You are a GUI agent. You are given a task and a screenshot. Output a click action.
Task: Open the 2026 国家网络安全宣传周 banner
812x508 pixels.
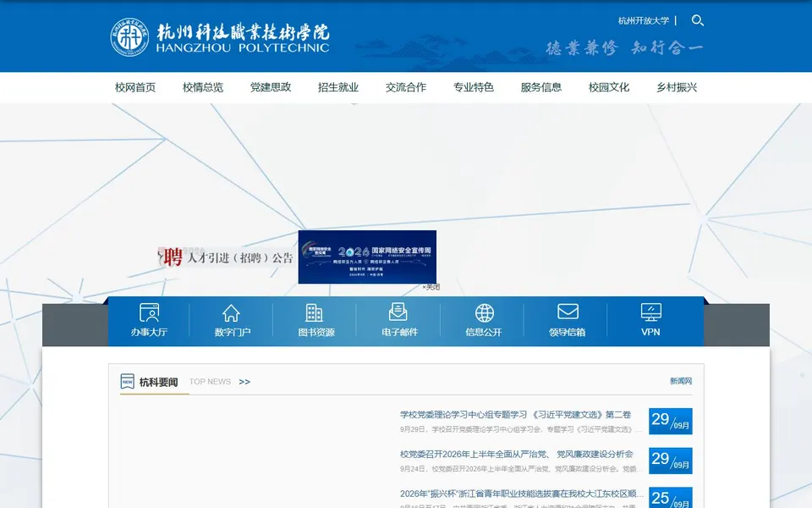coord(367,257)
